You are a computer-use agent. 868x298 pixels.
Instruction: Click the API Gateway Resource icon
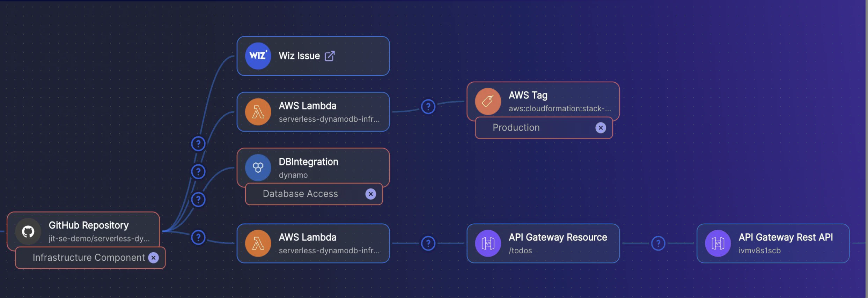(488, 243)
